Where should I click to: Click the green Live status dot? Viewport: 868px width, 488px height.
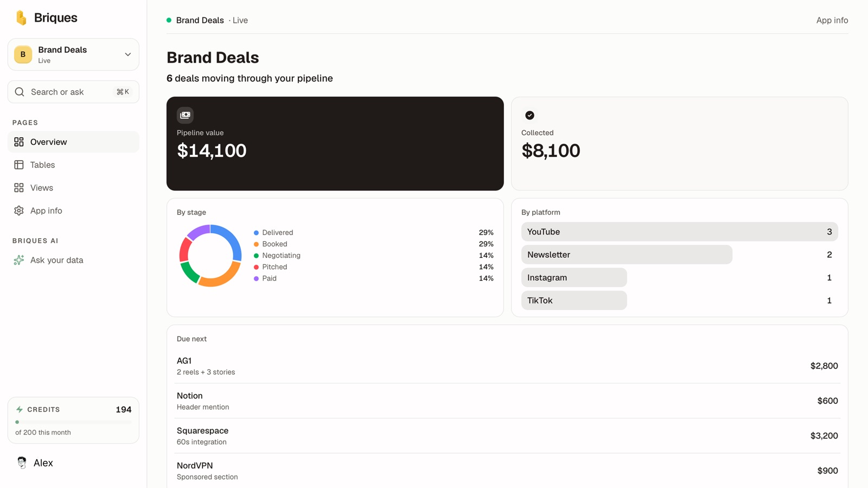click(169, 20)
